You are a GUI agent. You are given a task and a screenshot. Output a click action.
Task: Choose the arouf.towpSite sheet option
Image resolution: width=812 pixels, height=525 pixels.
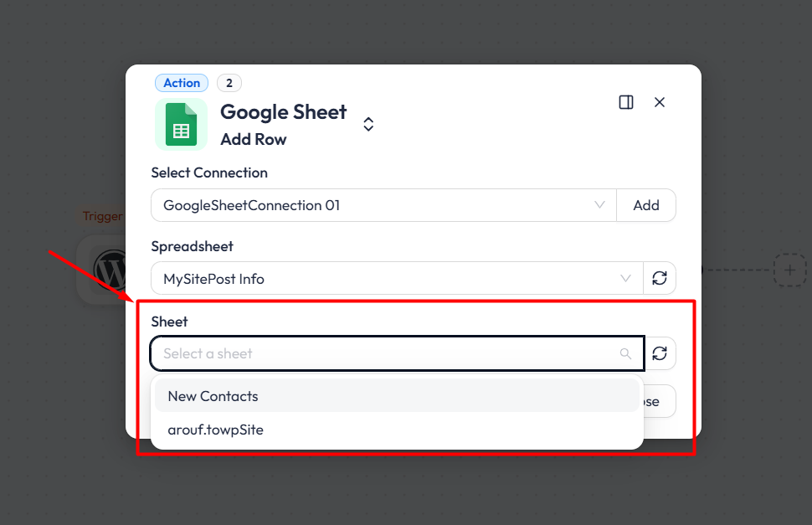(397, 430)
